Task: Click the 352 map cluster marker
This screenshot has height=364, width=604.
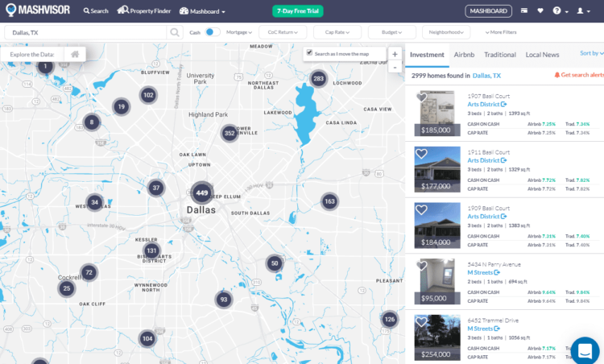Action: [x=230, y=133]
